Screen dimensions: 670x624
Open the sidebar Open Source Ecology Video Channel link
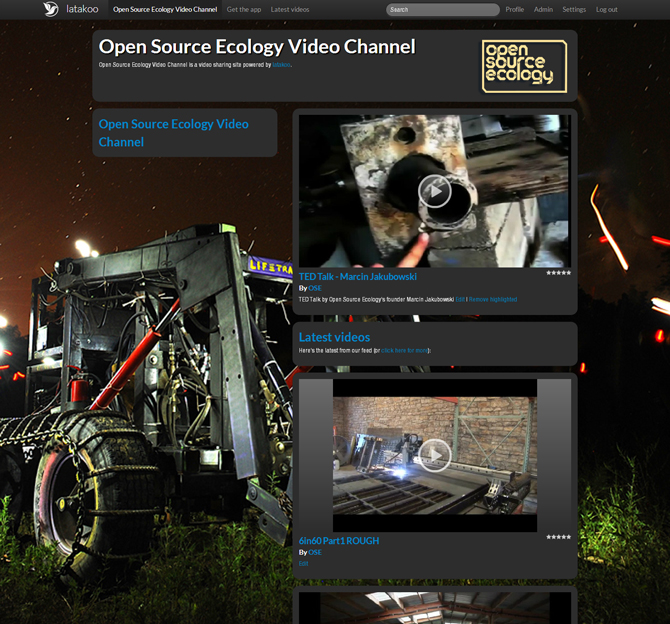point(173,133)
